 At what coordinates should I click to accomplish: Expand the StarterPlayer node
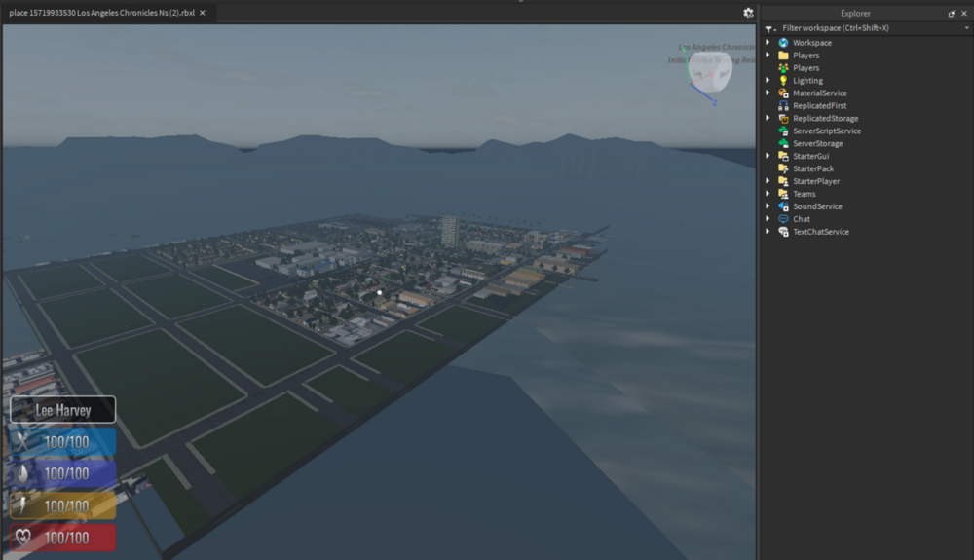coord(768,181)
